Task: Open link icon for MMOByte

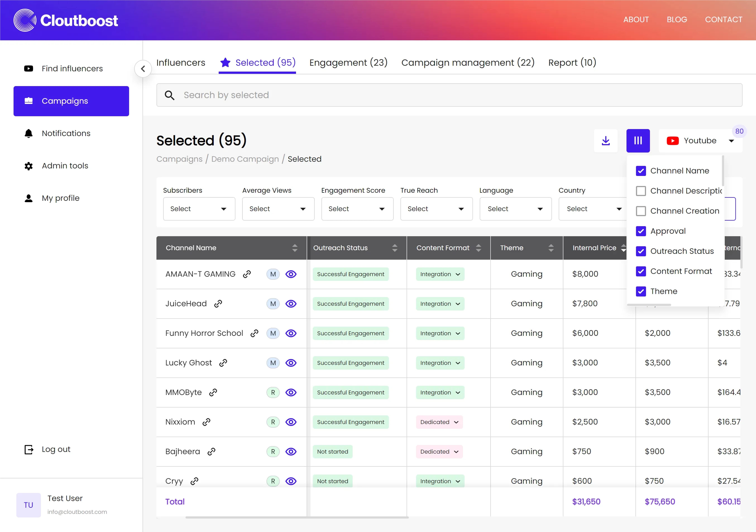Action: coord(213,392)
